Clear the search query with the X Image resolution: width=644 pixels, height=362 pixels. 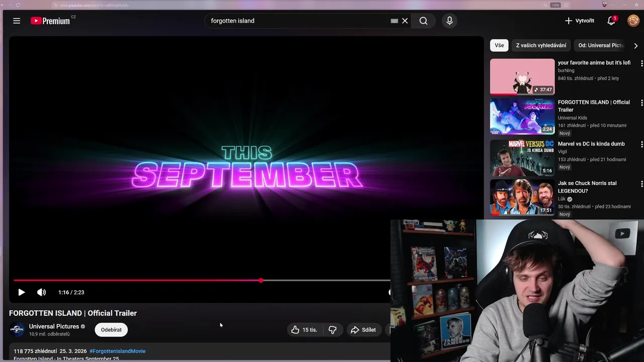pos(405,21)
